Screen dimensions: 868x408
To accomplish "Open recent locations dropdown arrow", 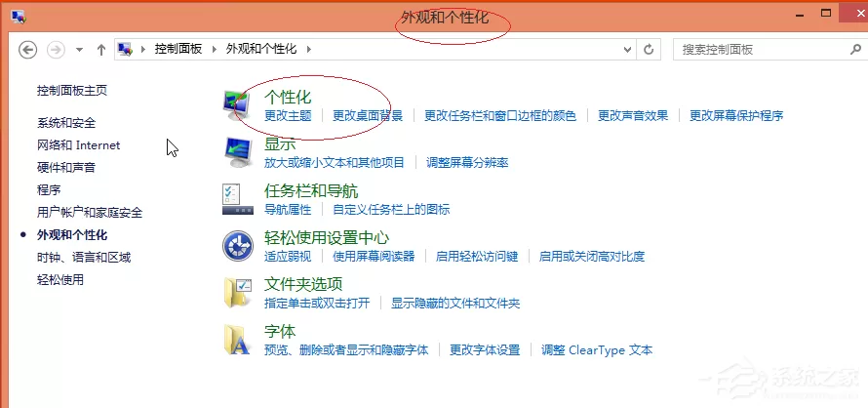I will (x=79, y=50).
